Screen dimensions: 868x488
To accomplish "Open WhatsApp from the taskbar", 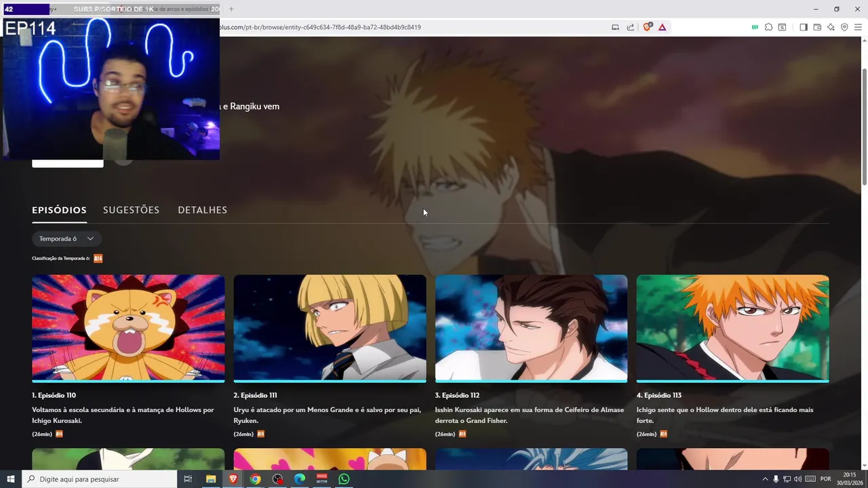I will pos(344,479).
